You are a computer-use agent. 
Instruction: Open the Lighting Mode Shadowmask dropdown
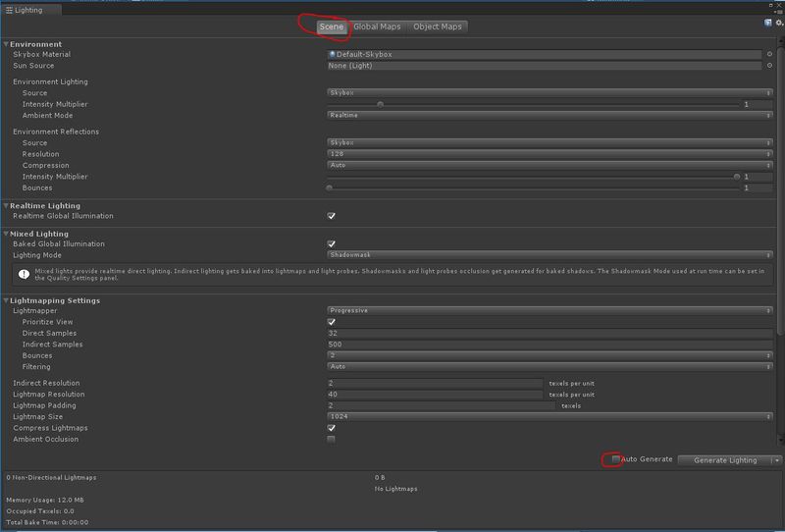pyautogui.click(x=549, y=255)
